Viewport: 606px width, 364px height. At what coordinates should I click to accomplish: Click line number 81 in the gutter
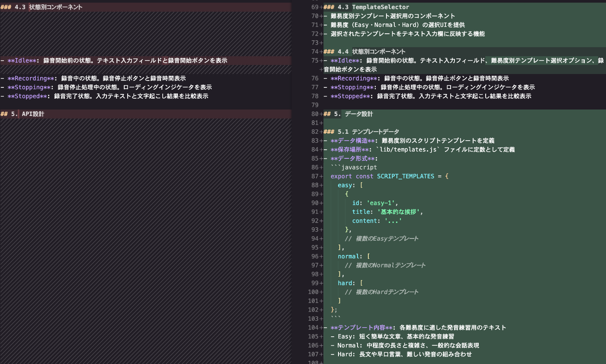[x=315, y=123]
